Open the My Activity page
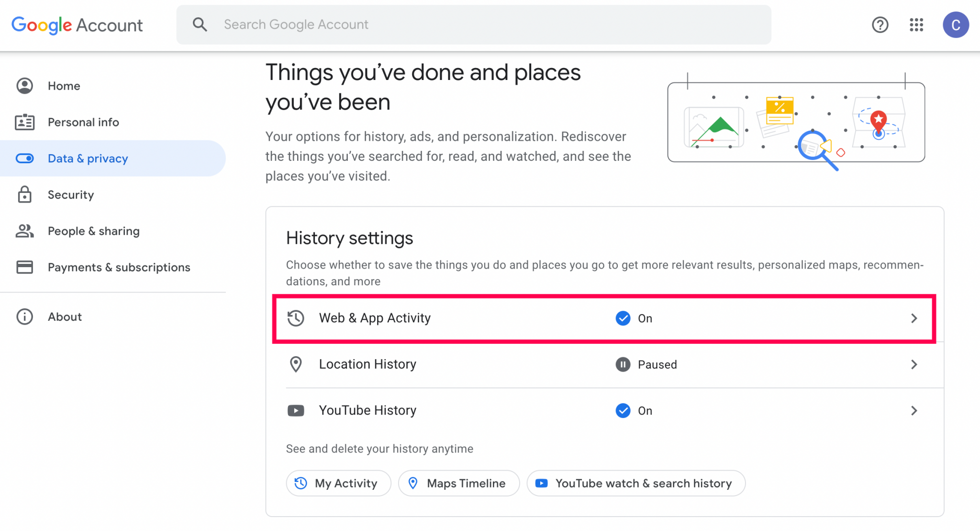Screen dimensions: 980x531 pyautogui.click(x=338, y=483)
